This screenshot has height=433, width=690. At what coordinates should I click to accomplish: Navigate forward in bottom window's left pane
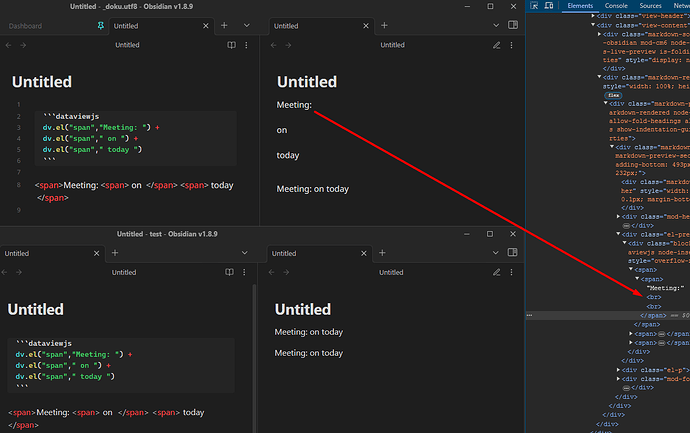(19, 272)
